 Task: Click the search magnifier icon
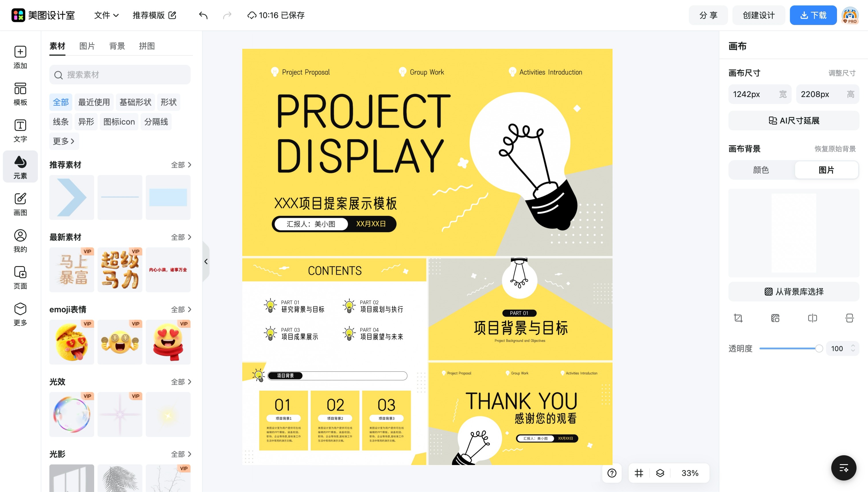(59, 75)
